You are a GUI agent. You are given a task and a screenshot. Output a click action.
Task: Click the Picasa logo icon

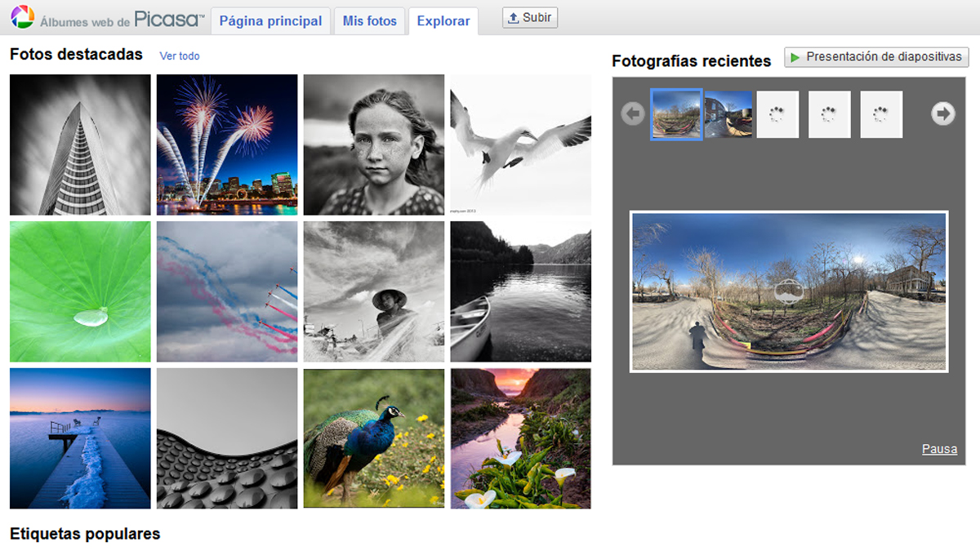(22, 17)
